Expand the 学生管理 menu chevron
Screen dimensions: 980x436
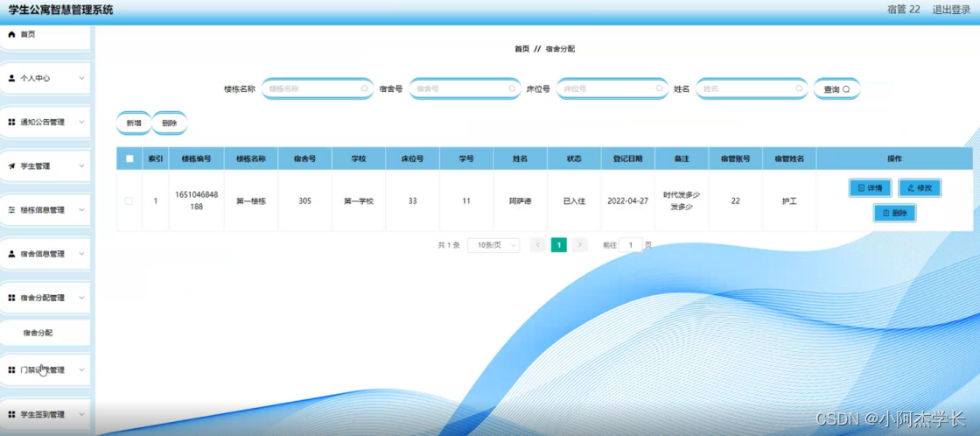pyautogui.click(x=81, y=166)
